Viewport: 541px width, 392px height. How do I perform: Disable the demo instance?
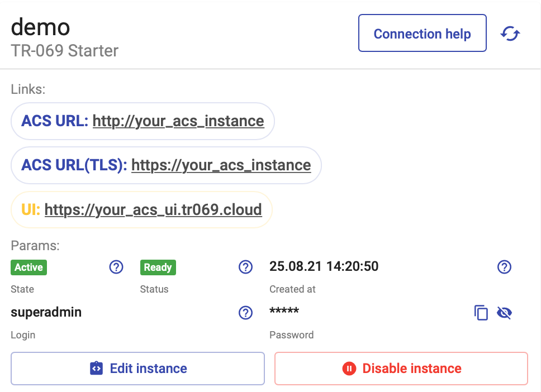401,369
